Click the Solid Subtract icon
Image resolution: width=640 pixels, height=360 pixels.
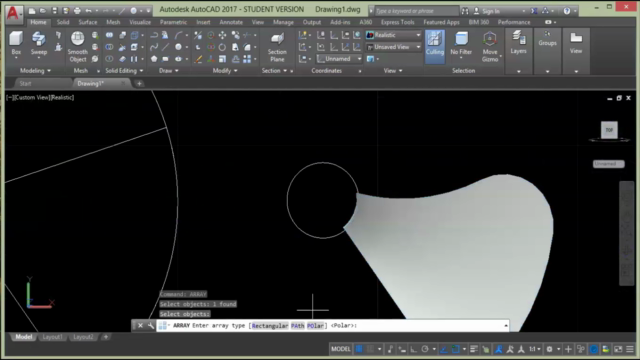(x=109, y=47)
